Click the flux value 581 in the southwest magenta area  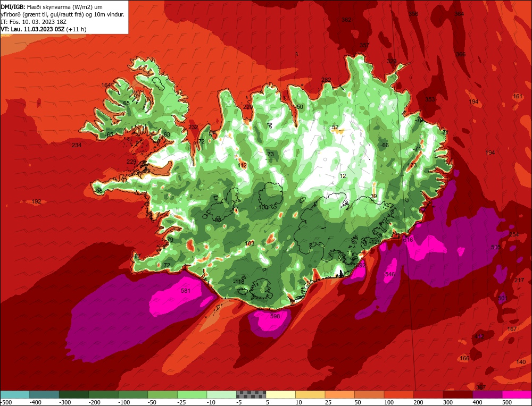coord(186,291)
